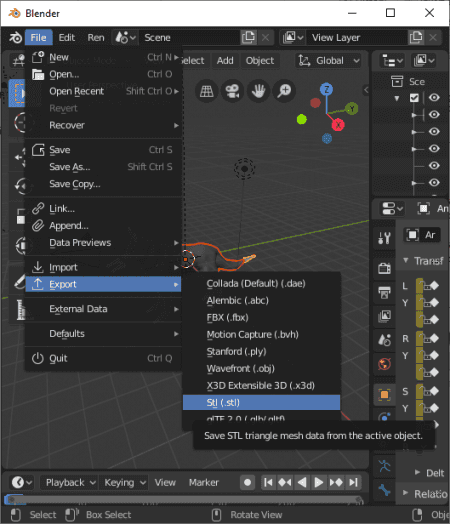This screenshot has width=450, height=524.
Task: Open the Keying dropdown in timeline
Action: coord(125,482)
